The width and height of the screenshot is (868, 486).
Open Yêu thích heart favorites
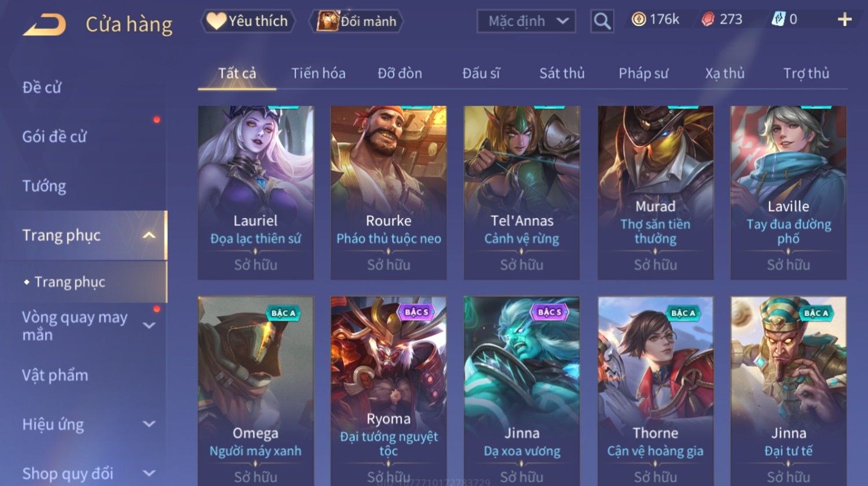click(x=248, y=21)
